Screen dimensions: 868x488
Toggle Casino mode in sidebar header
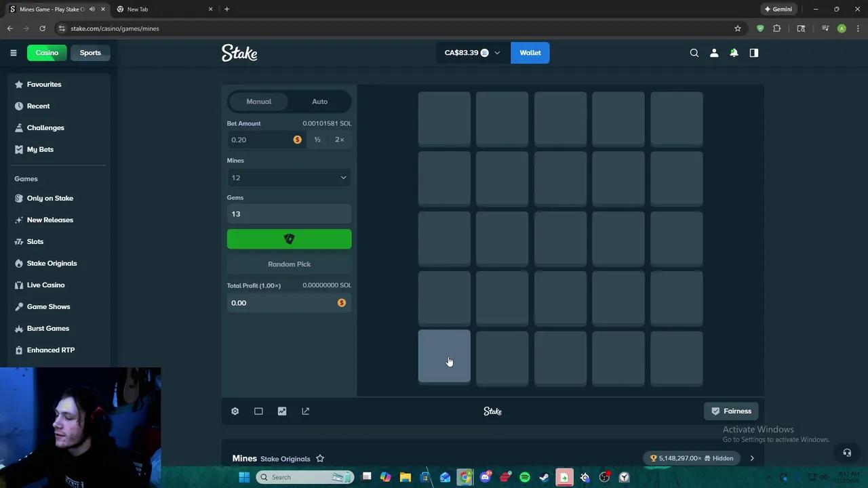tap(47, 53)
